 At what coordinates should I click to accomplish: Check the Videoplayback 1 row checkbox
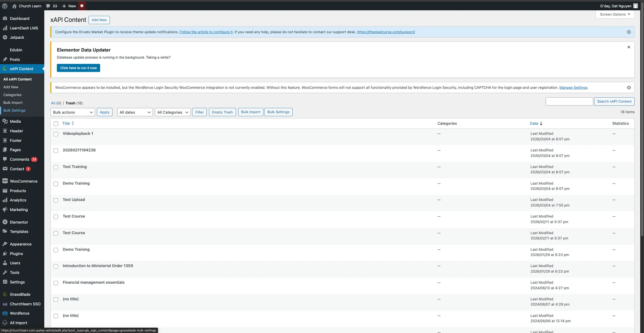click(56, 134)
